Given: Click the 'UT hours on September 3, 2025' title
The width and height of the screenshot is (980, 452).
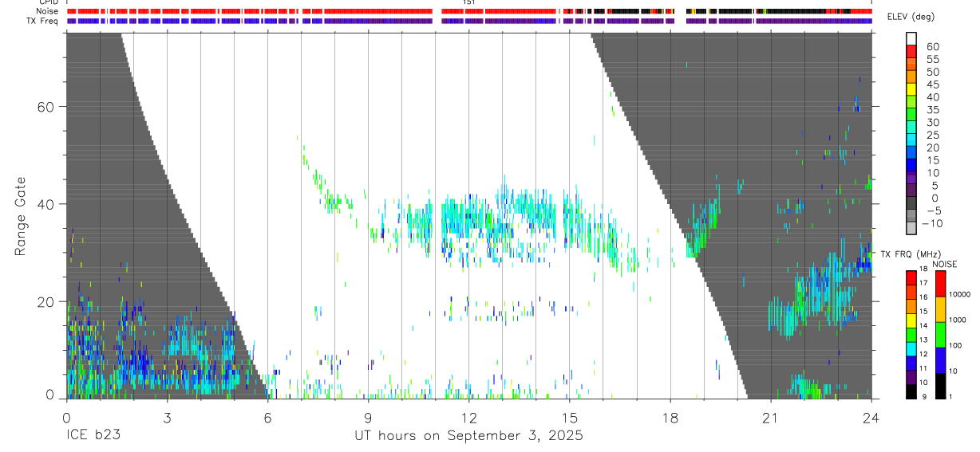Looking at the screenshot, I should (x=468, y=436).
